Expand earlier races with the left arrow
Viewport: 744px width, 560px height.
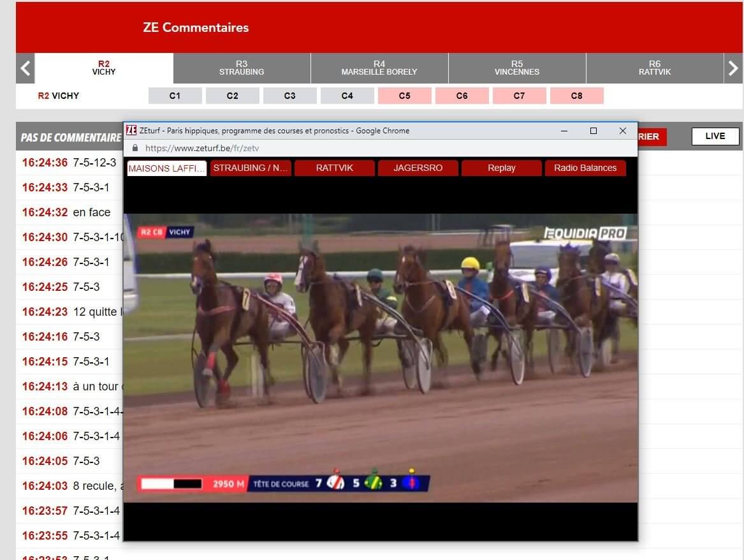tap(24, 68)
